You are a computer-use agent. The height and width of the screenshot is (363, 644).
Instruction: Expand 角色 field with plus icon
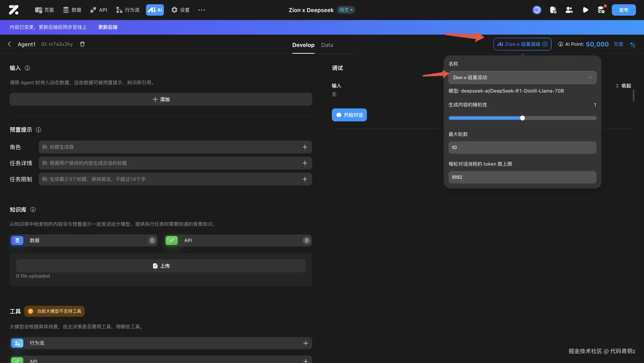coord(305,147)
